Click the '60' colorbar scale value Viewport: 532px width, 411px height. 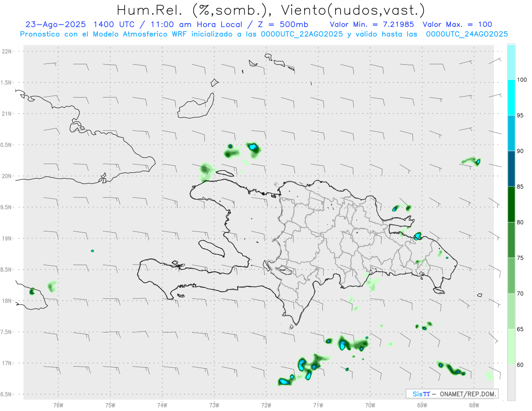[x=521, y=364]
